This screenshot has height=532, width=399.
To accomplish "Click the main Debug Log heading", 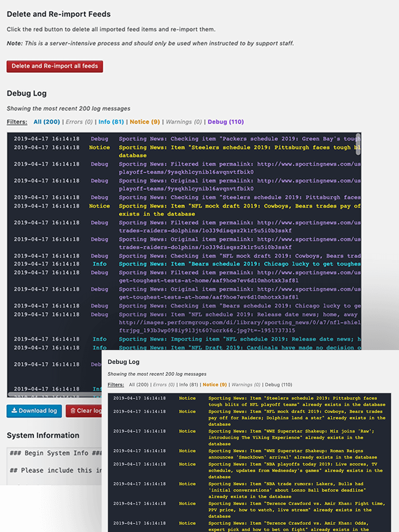I will pyautogui.click(x=27, y=93).
